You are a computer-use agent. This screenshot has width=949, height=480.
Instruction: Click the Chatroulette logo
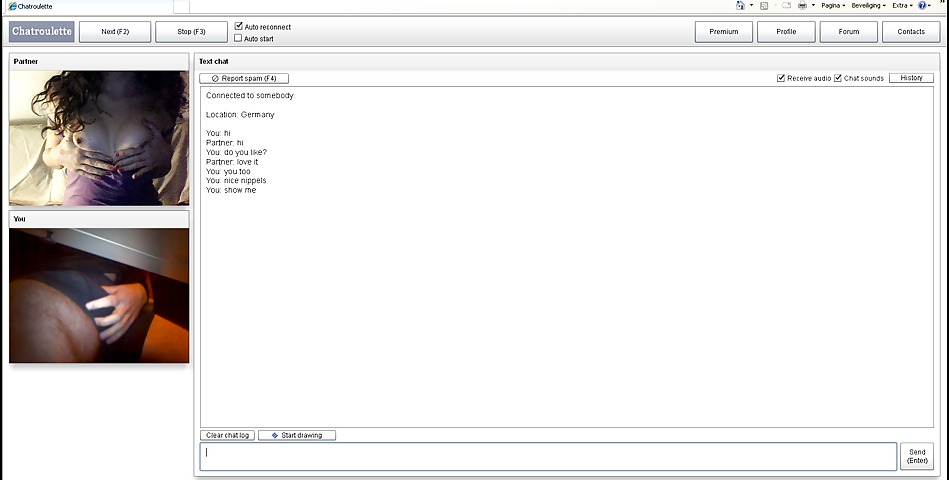click(x=42, y=31)
